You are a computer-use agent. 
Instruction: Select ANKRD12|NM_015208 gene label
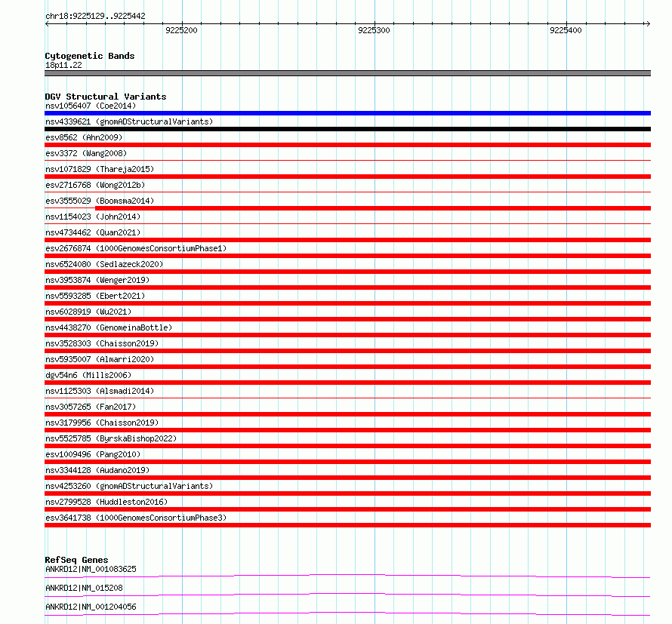84,588
